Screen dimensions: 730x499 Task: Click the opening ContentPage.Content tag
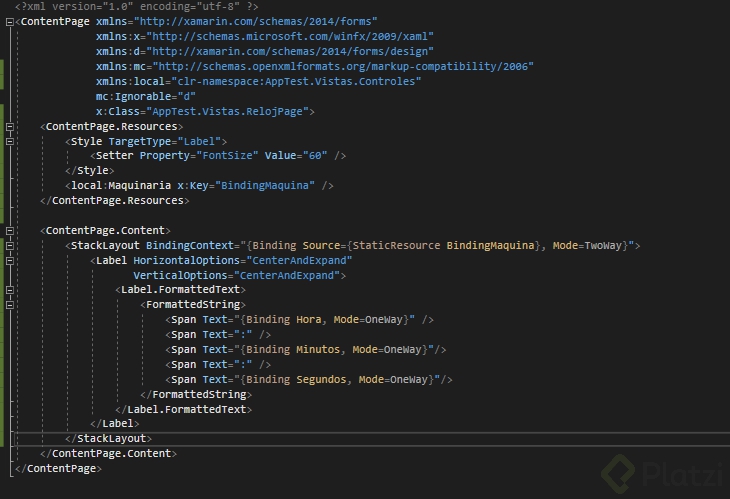coord(106,230)
